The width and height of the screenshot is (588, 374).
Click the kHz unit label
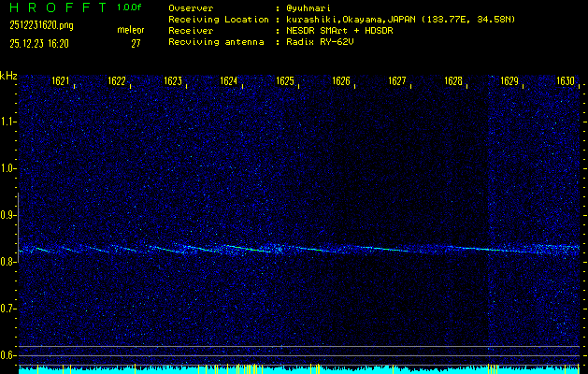(x=8, y=76)
